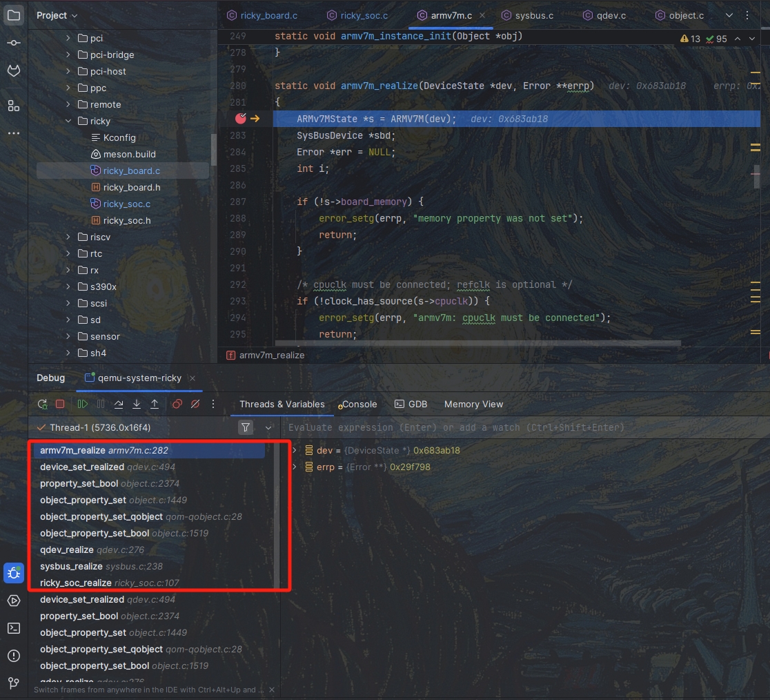
Task: Open the thread selector dropdown arrow
Action: point(268,427)
